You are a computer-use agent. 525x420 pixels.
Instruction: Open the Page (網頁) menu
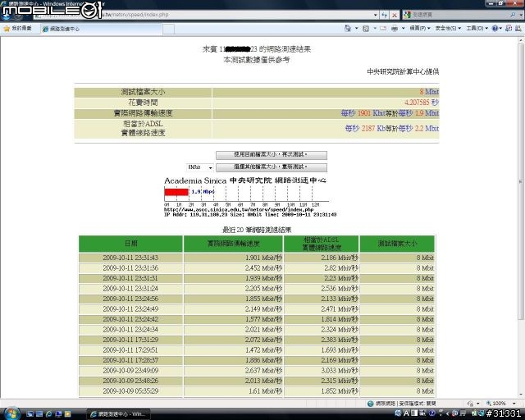coord(420,29)
